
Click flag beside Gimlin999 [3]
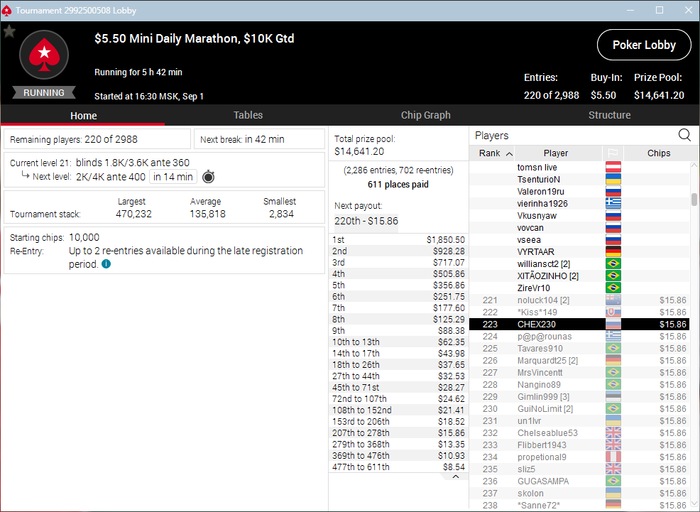(x=613, y=397)
